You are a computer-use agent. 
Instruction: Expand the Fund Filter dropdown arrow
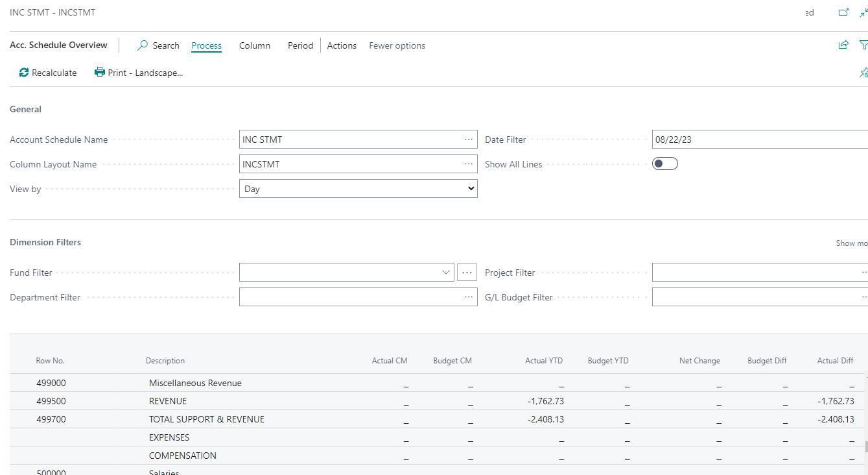tap(446, 273)
